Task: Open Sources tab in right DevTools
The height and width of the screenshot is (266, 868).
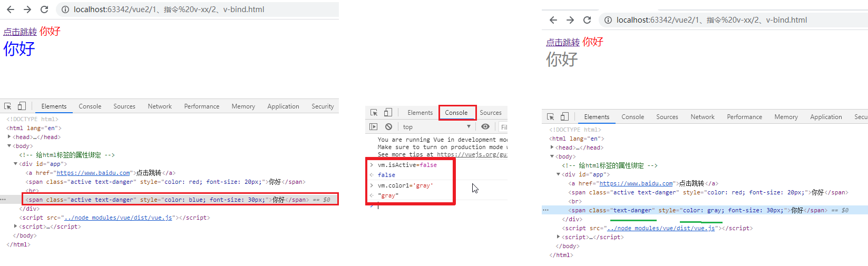Action: pyautogui.click(x=667, y=117)
